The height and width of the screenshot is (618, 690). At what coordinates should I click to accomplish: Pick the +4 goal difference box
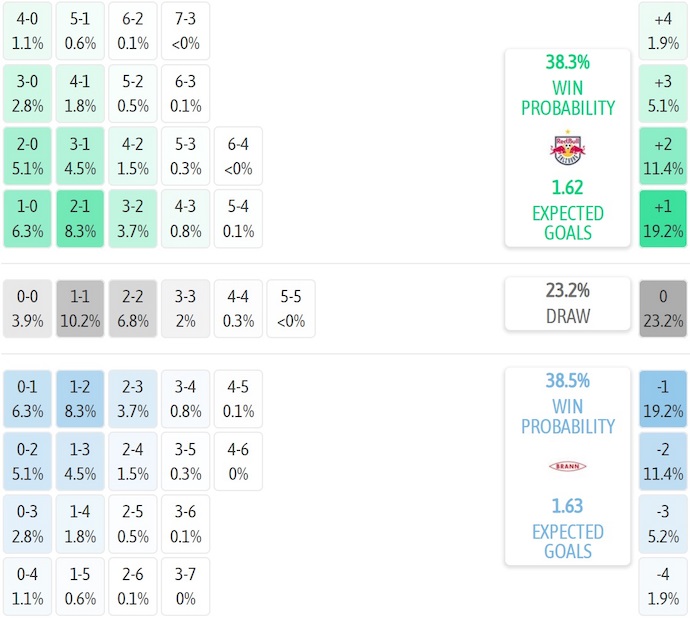click(x=664, y=31)
